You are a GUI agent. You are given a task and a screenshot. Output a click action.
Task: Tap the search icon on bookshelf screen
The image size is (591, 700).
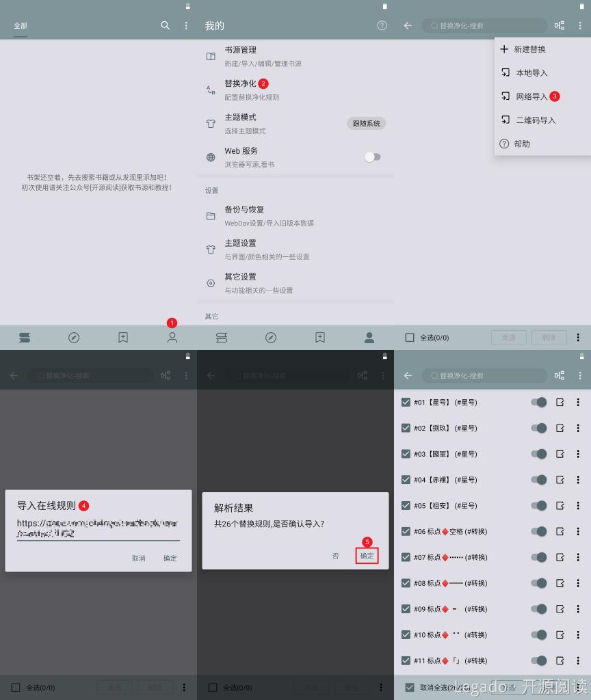pyautogui.click(x=165, y=25)
